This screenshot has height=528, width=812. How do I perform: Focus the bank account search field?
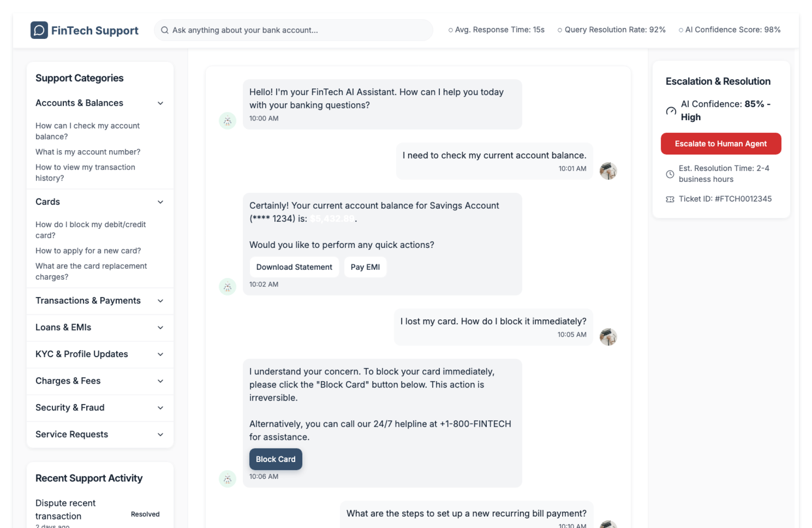[296, 30]
